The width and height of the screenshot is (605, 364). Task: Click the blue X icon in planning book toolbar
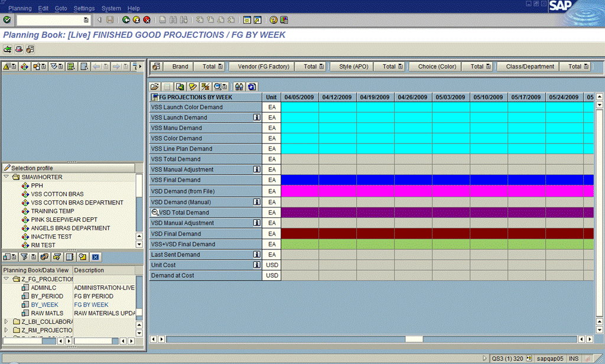pyautogui.click(x=95, y=256)
